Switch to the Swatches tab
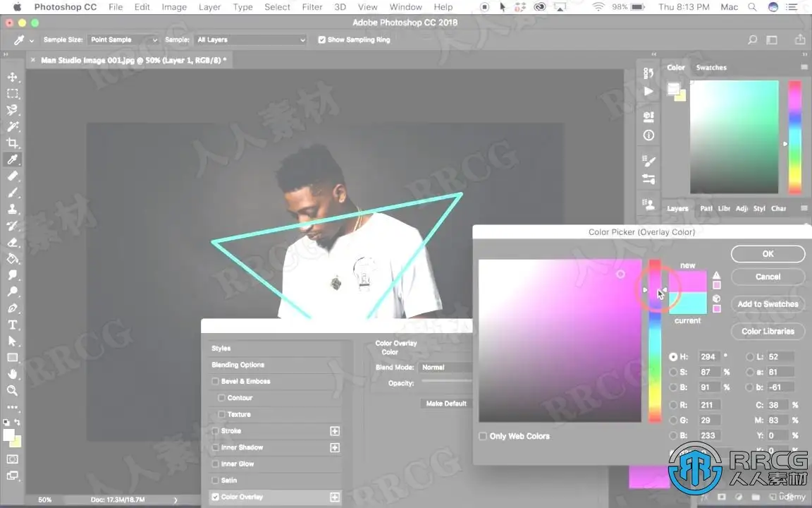 pyautogui.click(x=711, y=68)
